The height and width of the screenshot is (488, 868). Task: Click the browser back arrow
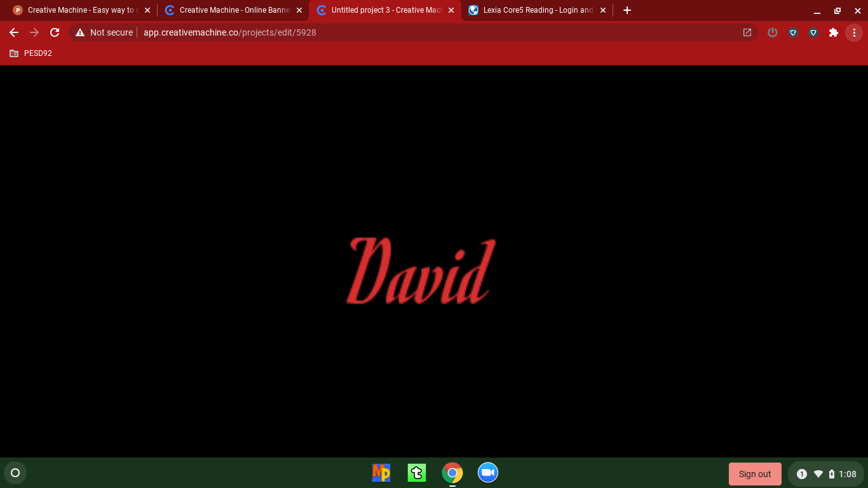coord(14,32)
